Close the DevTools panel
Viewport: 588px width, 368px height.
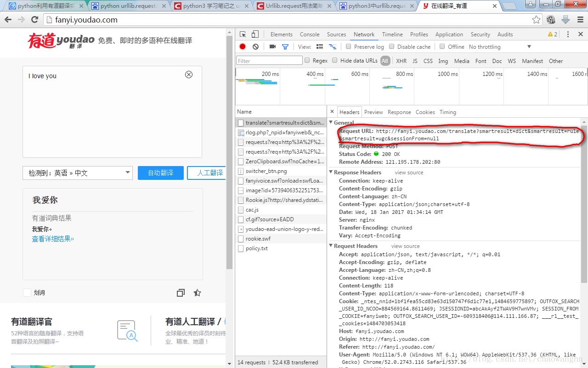point(581,34)
